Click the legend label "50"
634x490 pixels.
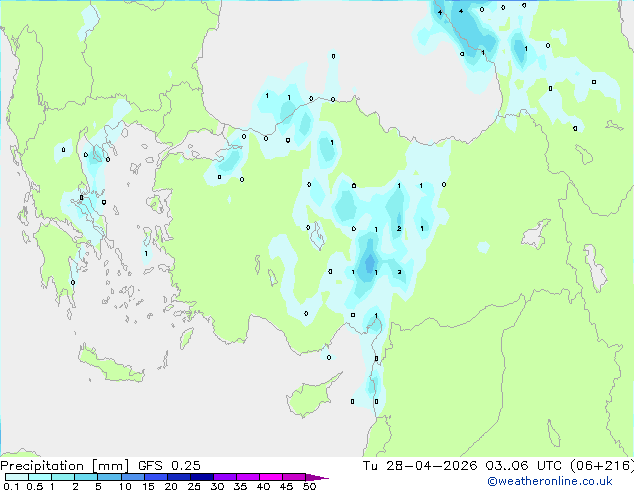(309, 486)
